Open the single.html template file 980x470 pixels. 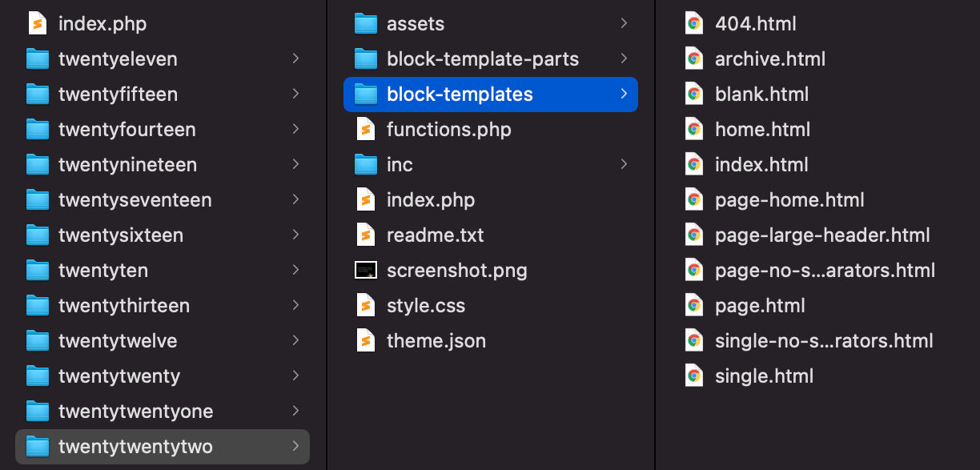coord(764,375)
